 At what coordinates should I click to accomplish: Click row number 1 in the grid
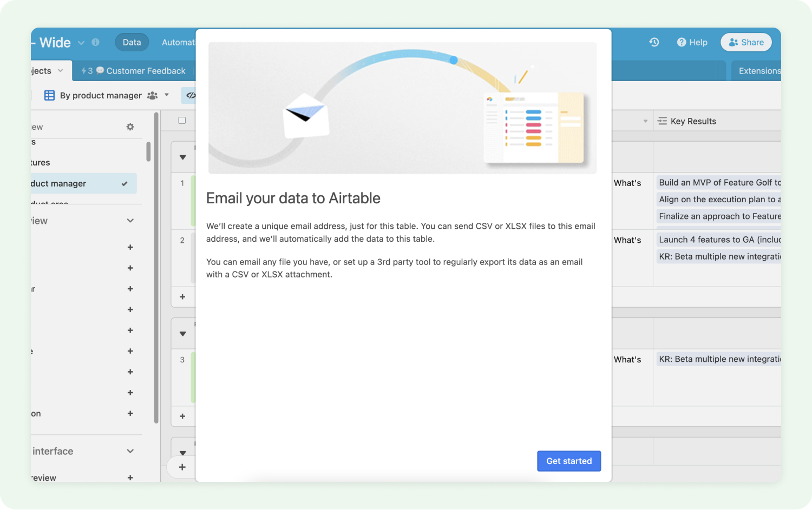point(182,183)
